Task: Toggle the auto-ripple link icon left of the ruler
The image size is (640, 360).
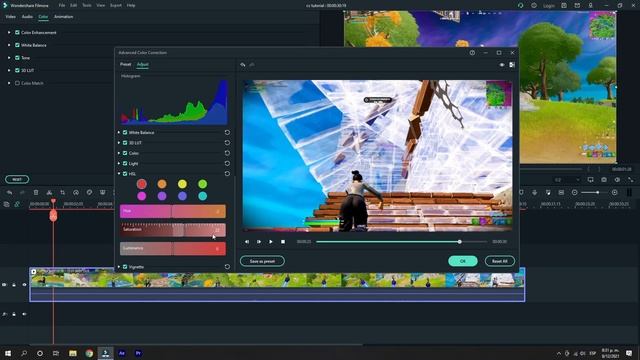Action: click(17, 204)
